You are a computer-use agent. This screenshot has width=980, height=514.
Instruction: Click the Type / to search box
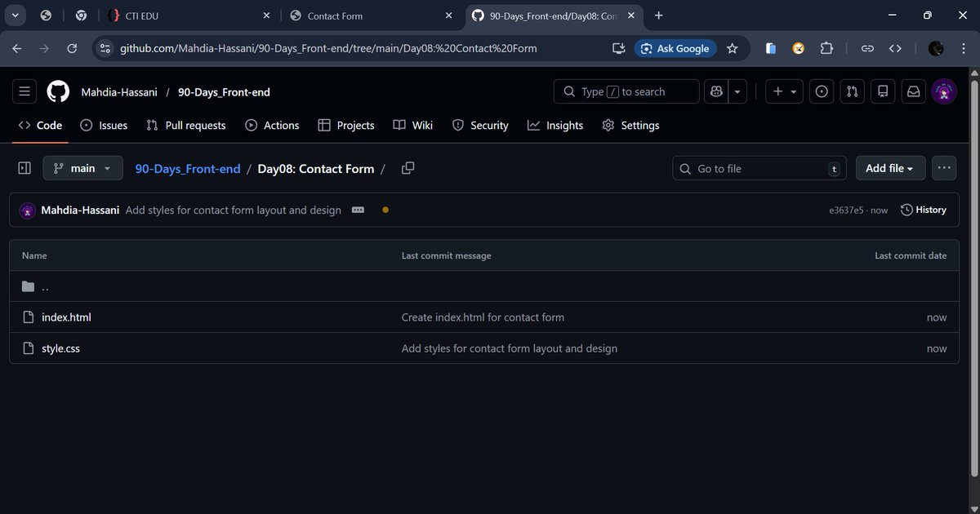pyautogui.click(x=626, y=91)
